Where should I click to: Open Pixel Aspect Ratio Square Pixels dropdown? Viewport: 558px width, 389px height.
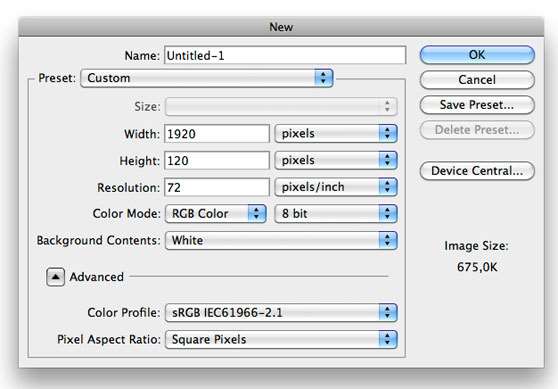tap(281, 340)
